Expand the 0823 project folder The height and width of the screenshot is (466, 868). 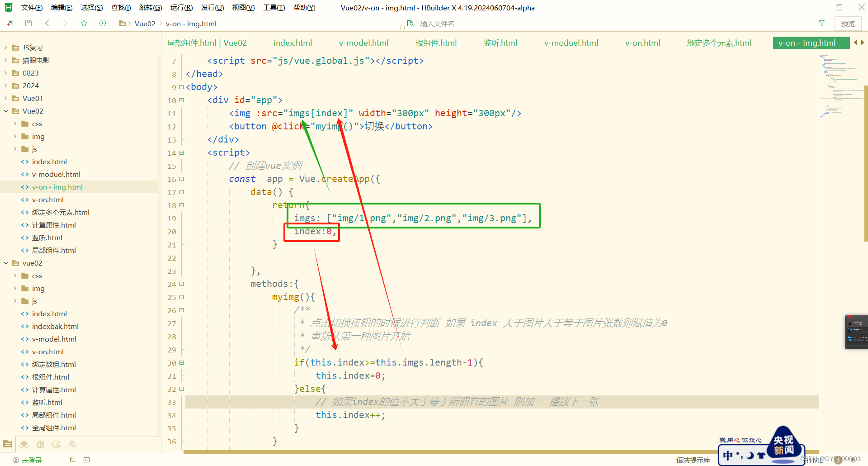[6, 73]
